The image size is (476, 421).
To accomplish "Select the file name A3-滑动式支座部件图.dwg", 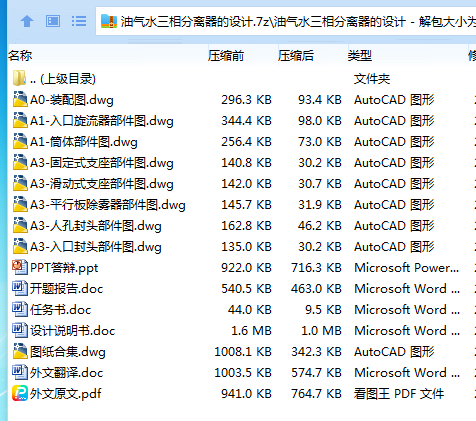I will 102,184.
